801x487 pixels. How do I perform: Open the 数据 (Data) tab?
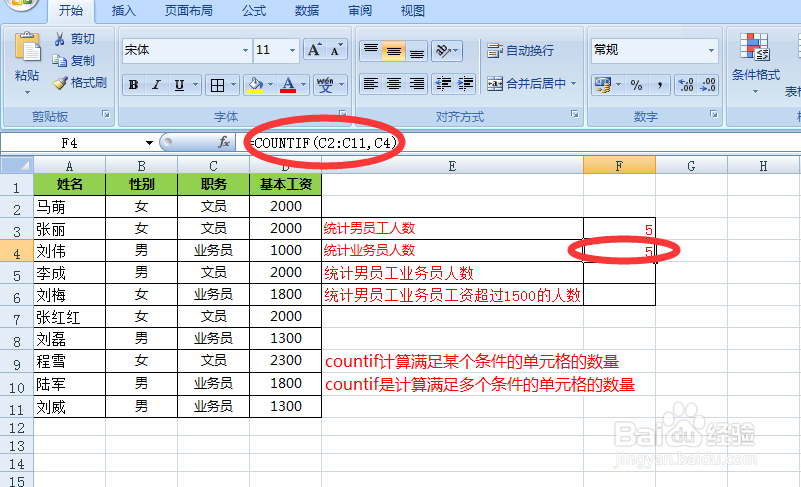point(307,11)
